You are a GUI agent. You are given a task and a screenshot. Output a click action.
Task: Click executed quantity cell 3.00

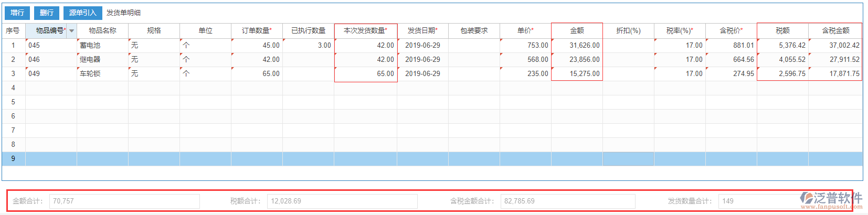click(308, 46)
